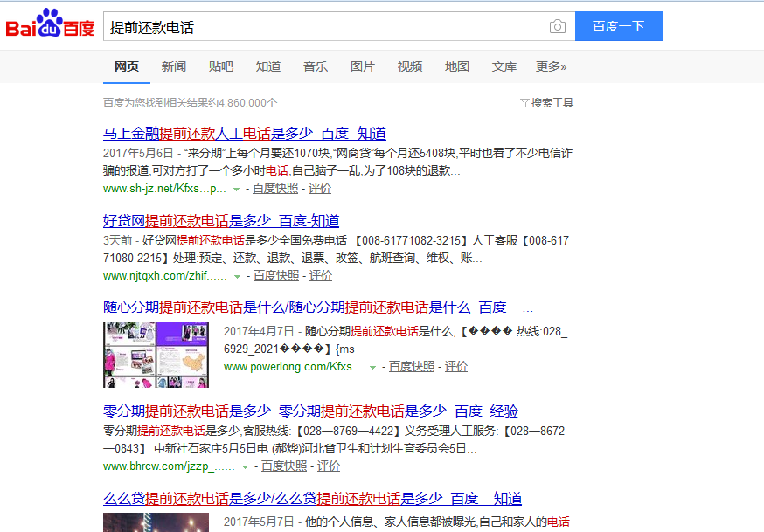Expand dropdown arrow beside www.powerlong.com URL

[372, 368]
